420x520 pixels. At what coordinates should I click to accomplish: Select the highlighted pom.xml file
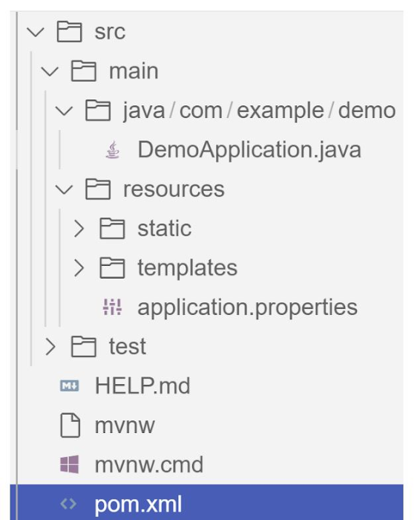[207, 502]
